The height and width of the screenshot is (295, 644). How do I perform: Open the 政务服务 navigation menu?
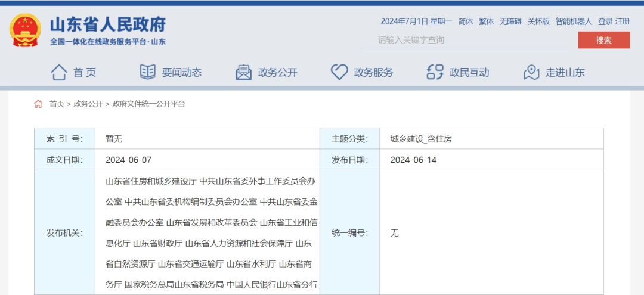(x=373, y=73)
